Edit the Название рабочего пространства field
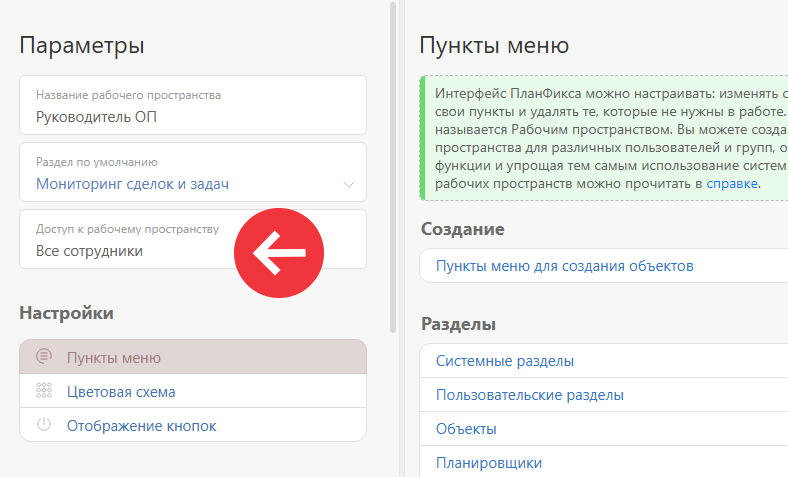788x477 pixels. (193, 105)
